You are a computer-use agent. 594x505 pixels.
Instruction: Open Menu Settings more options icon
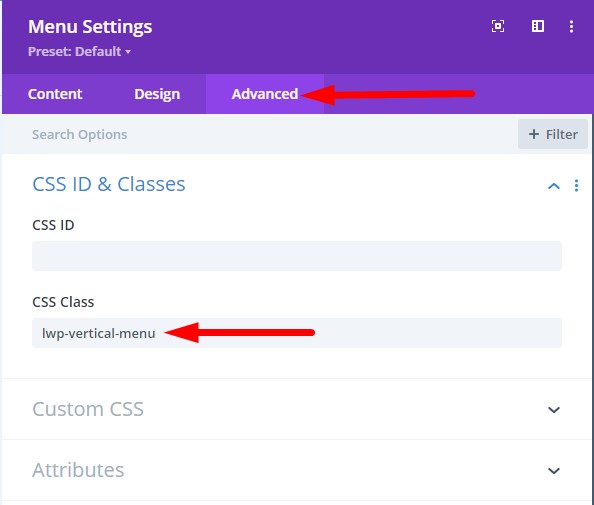tap(571, 27)
